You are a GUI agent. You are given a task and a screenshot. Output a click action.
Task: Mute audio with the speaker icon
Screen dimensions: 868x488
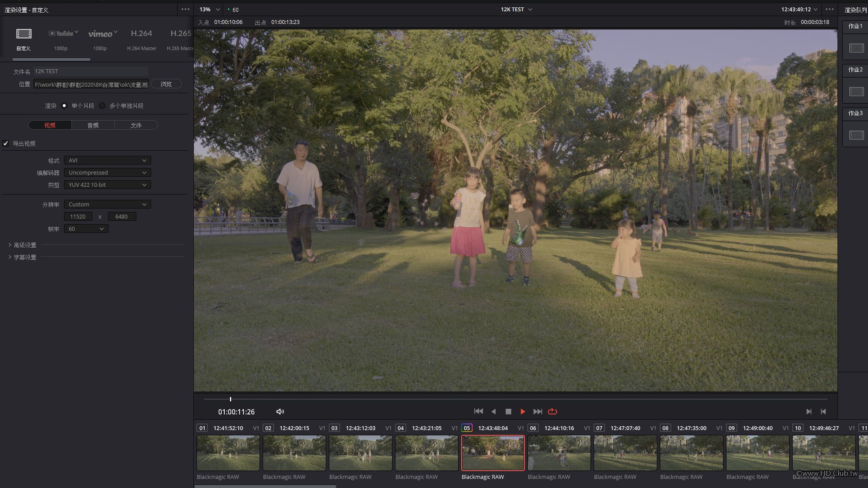pos(280,411)
